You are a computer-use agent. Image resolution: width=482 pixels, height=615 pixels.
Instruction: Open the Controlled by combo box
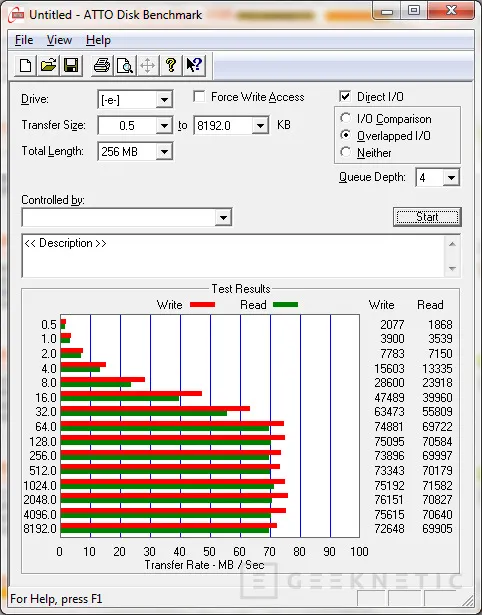127,217
